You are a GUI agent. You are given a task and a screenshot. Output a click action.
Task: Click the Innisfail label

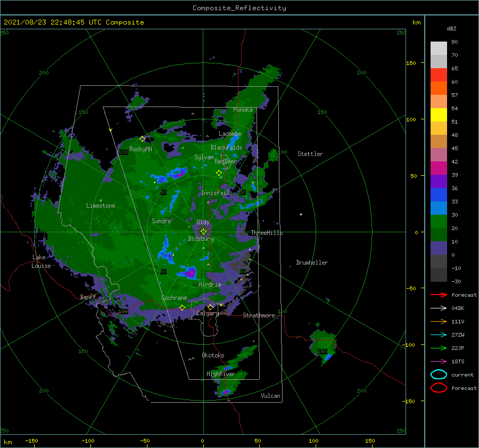click(215, 193)
